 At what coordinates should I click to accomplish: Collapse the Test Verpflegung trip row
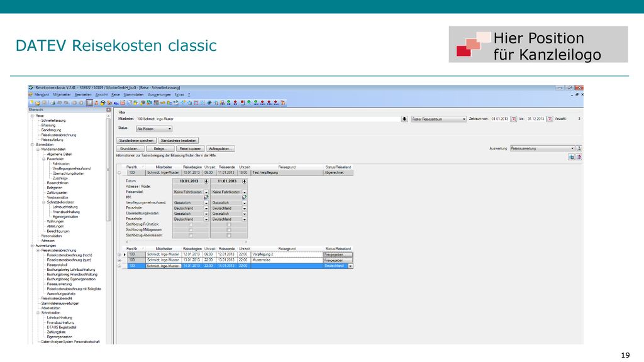point(119,173)
